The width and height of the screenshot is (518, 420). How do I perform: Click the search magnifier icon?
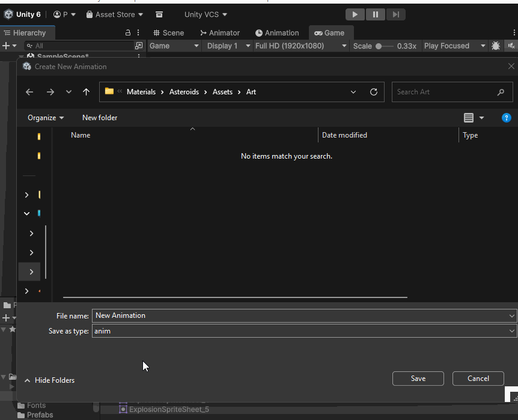pos(501,92)
